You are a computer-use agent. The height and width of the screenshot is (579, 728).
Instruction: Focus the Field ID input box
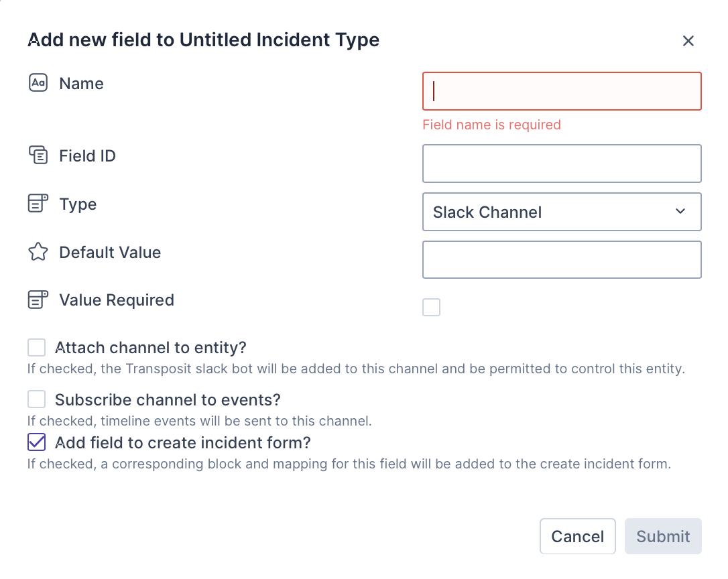coord(562,164)
